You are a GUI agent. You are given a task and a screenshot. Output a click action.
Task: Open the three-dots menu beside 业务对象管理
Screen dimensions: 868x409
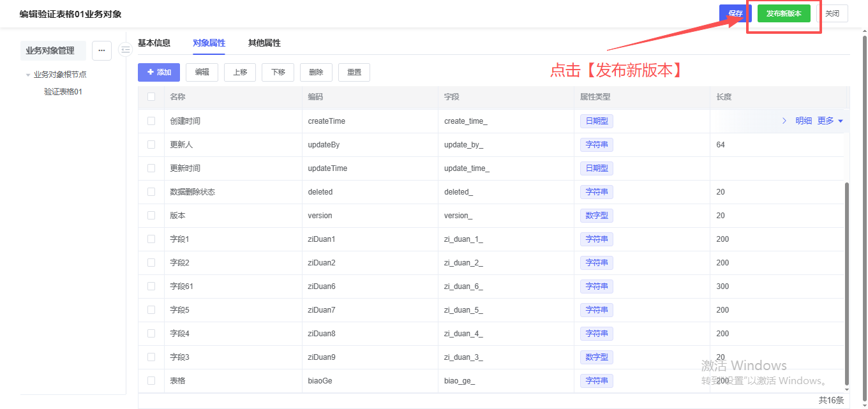pyautogui.click(x=101, y=50)
